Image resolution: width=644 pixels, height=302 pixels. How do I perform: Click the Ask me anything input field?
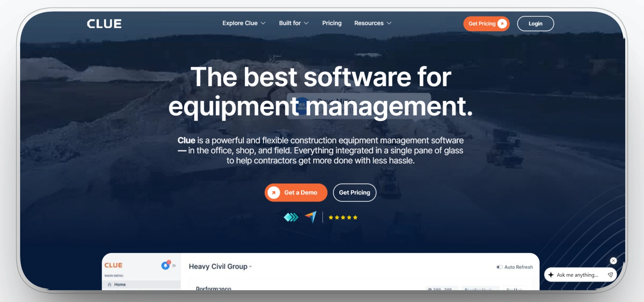(580, 275)
